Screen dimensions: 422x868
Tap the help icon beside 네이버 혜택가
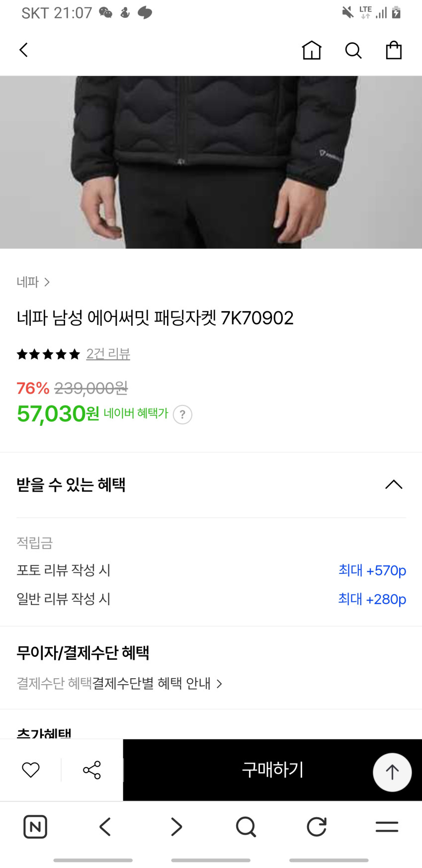click(182, 414)
